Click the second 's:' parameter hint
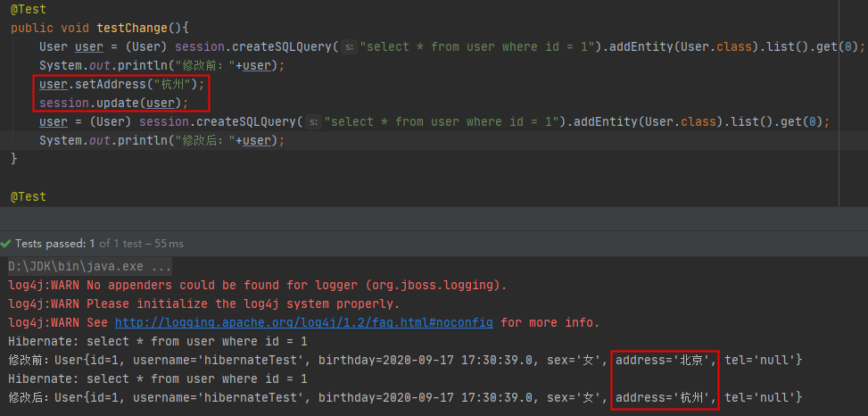This screenshot has width=868, height=416. pos(312,122)
